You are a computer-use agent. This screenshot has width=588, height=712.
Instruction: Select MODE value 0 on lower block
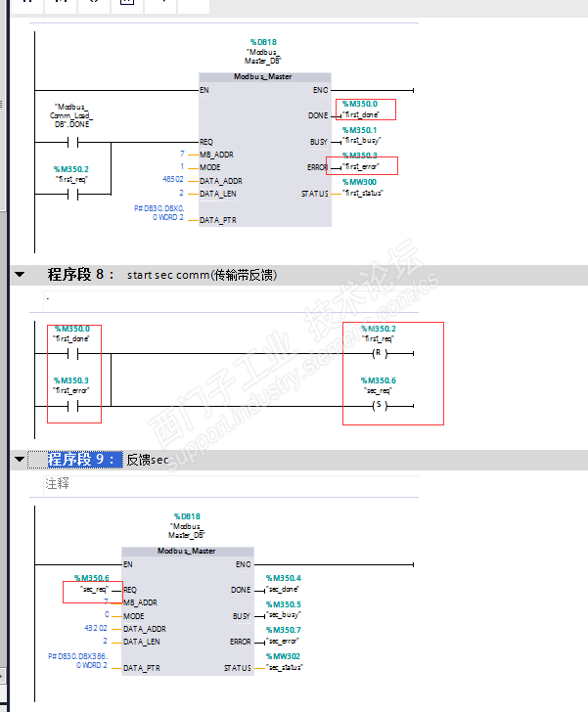pos(107,614)
